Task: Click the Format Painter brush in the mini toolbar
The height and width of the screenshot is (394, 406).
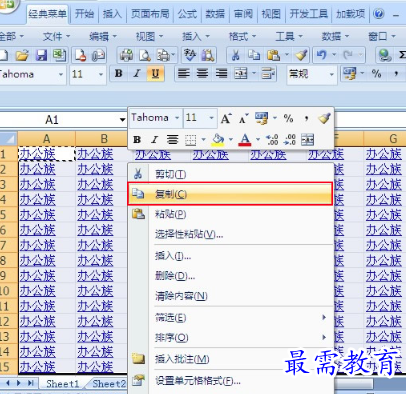Action: tap(324, 118)
